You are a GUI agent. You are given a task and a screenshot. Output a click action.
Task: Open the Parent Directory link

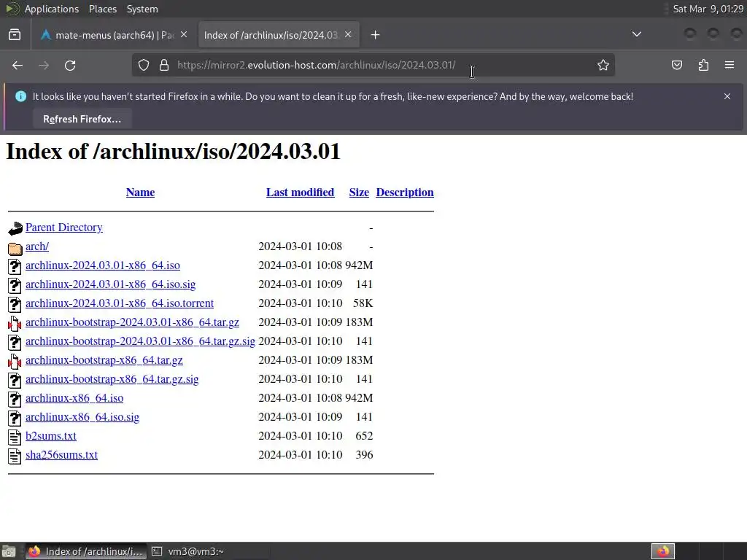(64, 227)
